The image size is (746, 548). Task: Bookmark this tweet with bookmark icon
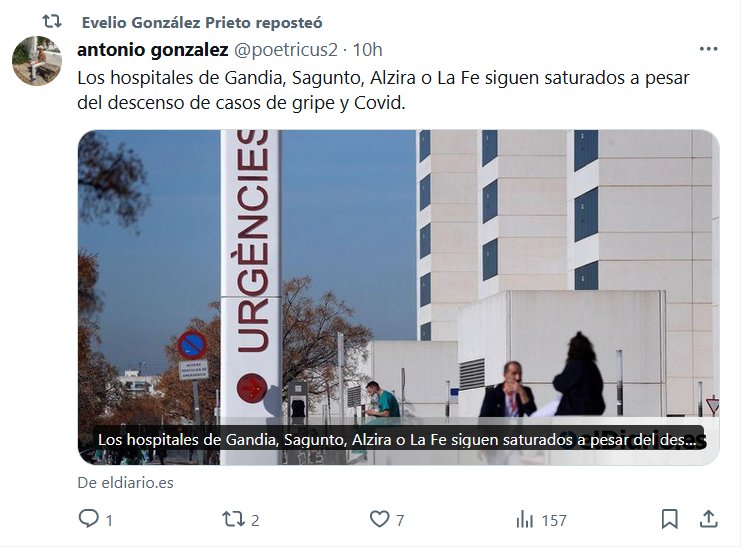tap(669, 519)
